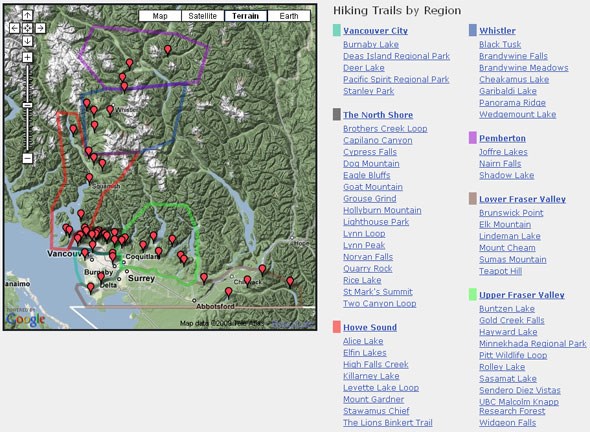Screen dimensions: 590x432
Task: Switch to the Satellite view tab
Action: click(203, 16)
